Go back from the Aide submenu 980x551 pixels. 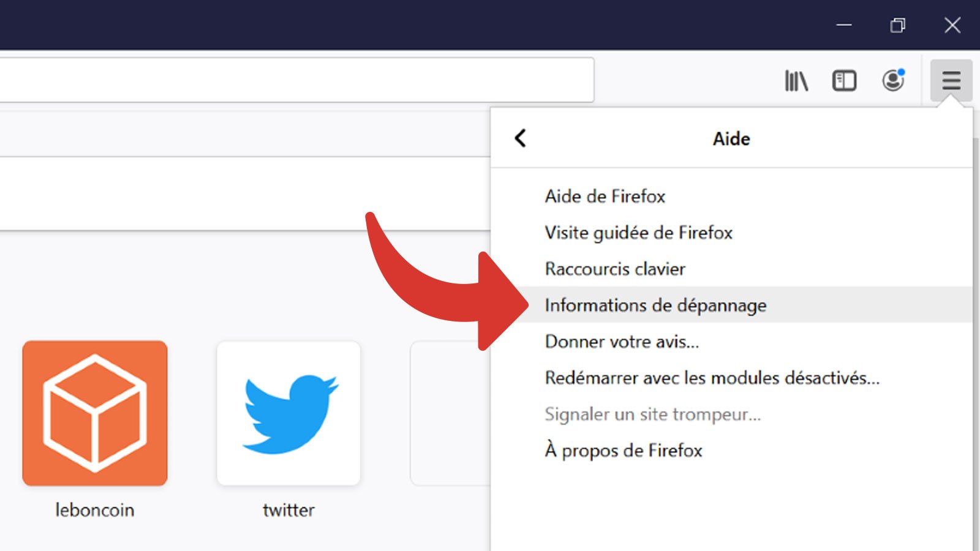pyautogui.click(x=521, y=138)
